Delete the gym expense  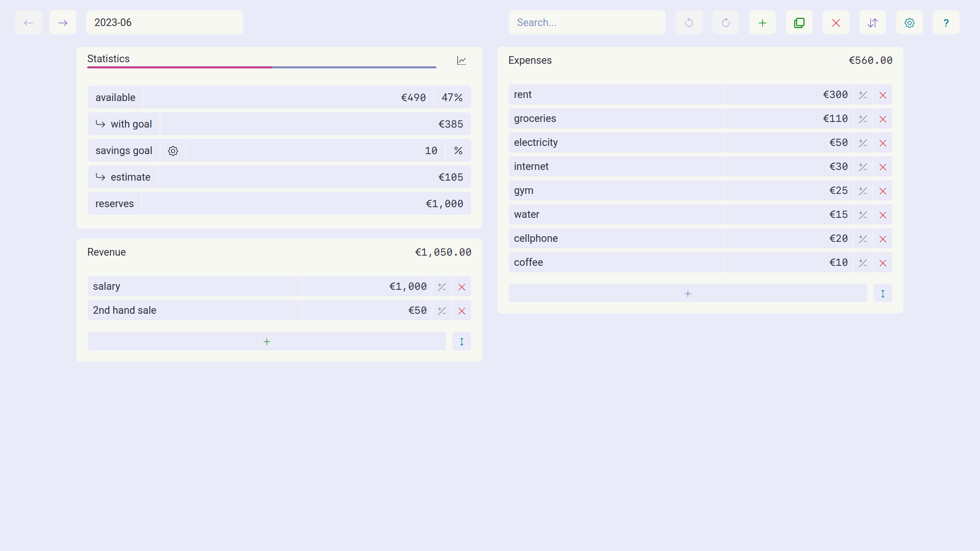click(x=883, y=191)
